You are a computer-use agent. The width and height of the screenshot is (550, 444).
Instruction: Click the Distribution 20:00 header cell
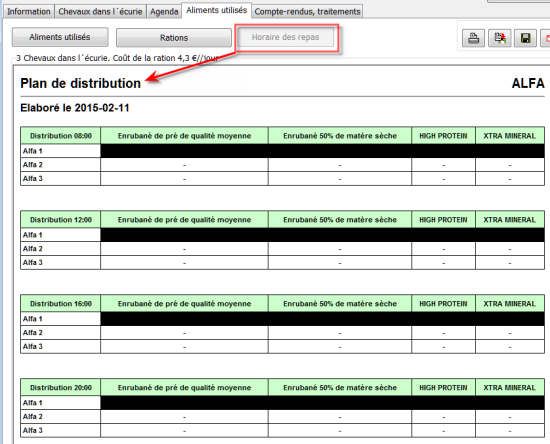(x=61, y=388)
